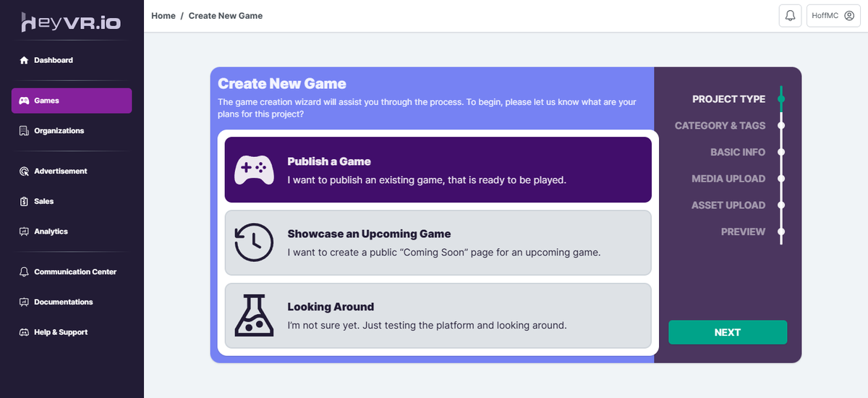Viewport: 868px width, 398px height.
Task: Click the Documentations sidebar icon
Action: pos(24,302)
